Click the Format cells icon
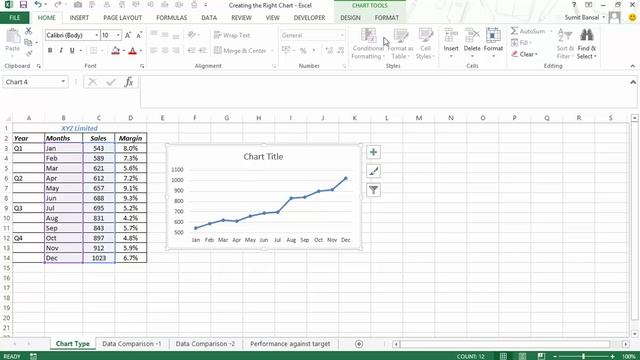Image resolution: width=640 pixels, height=360 pixels. (x=493, y=36)
